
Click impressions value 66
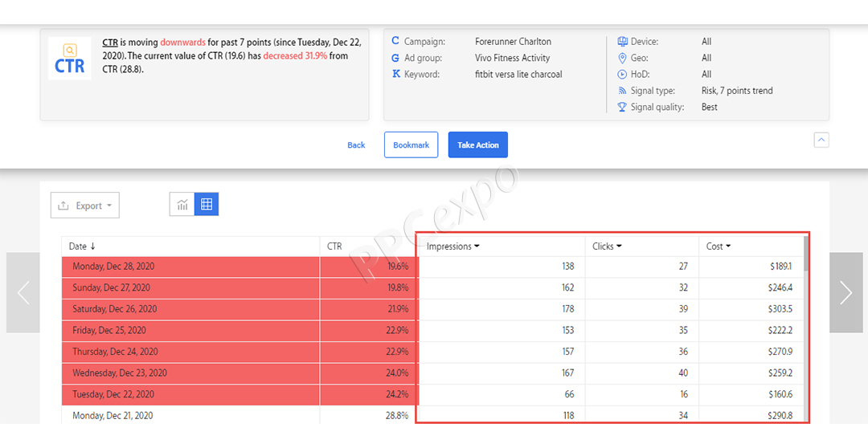pyautogui.click(x=570, y=394)
